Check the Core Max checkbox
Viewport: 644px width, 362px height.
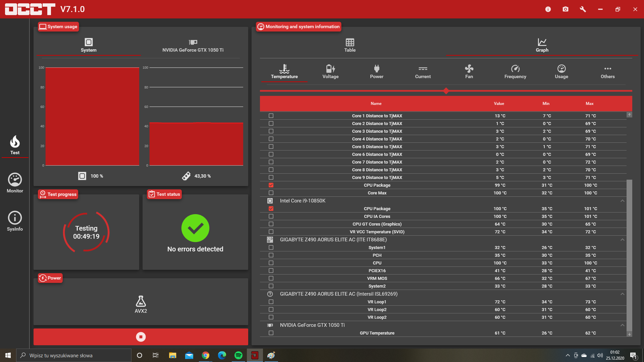coord(271,193)
